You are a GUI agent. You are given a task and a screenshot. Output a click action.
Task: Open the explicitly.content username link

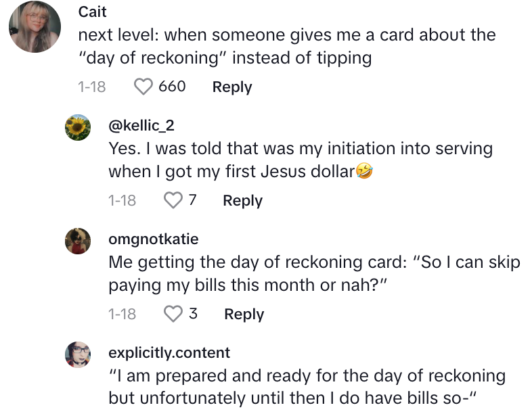pos(169,353)
